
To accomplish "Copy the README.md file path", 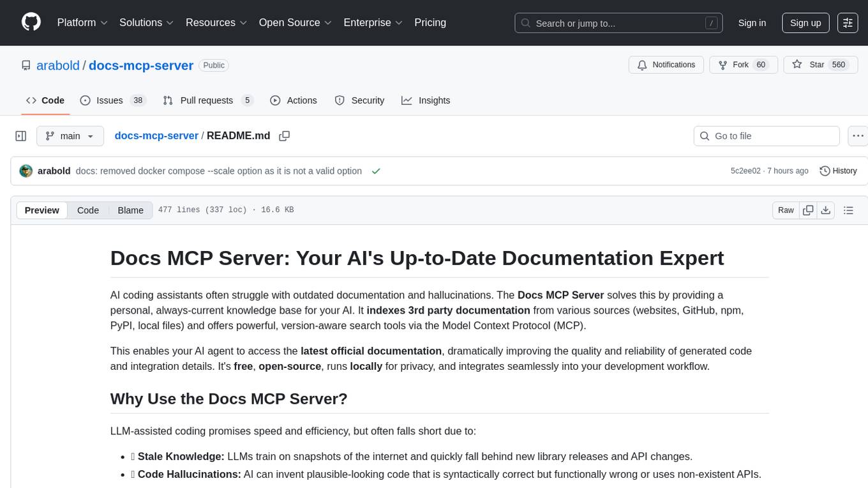I will point(285,136).
